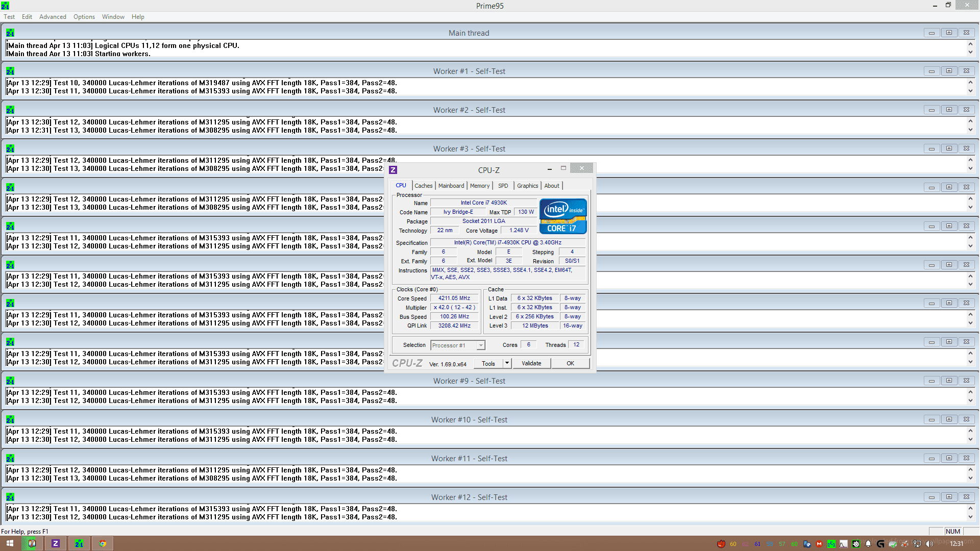The height and width of the screenshot is (551, 980).
Task: Click the NUM indicator in status bar
Action: point(953,532)
